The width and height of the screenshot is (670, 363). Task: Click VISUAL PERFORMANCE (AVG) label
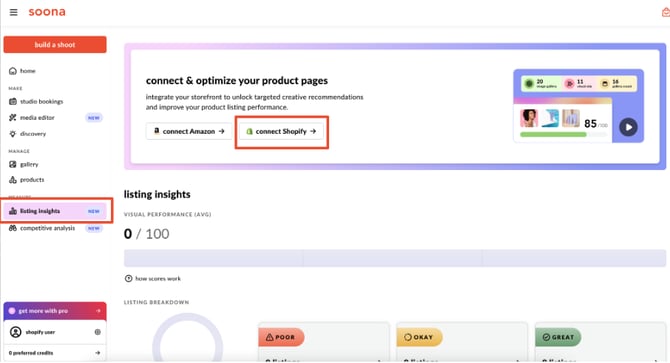coord(168,214)
